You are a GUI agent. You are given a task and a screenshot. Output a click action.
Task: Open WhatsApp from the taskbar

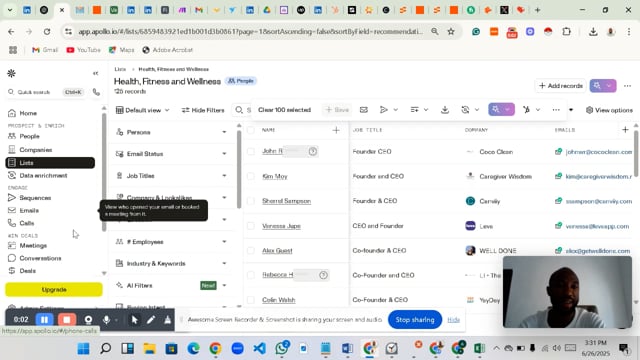pyautogui.click(x=282, y=348)
